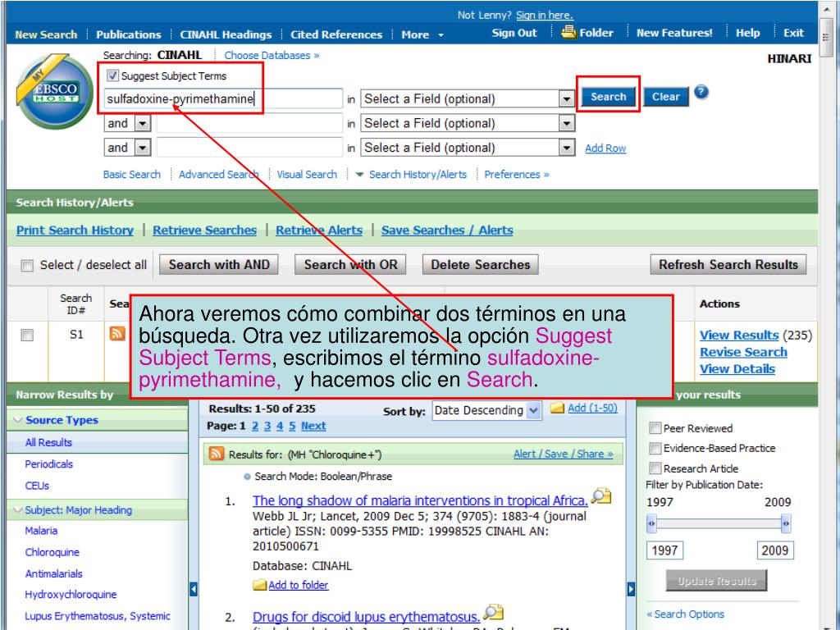This screenshot has height=630, width=840.
Task: Click folder icon beside Add to folder
Action: (259, 585)
